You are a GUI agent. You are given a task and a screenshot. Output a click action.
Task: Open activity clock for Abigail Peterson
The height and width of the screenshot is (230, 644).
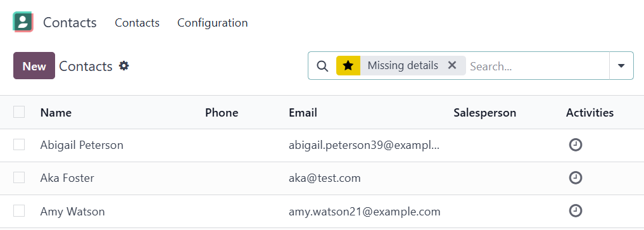576,145
